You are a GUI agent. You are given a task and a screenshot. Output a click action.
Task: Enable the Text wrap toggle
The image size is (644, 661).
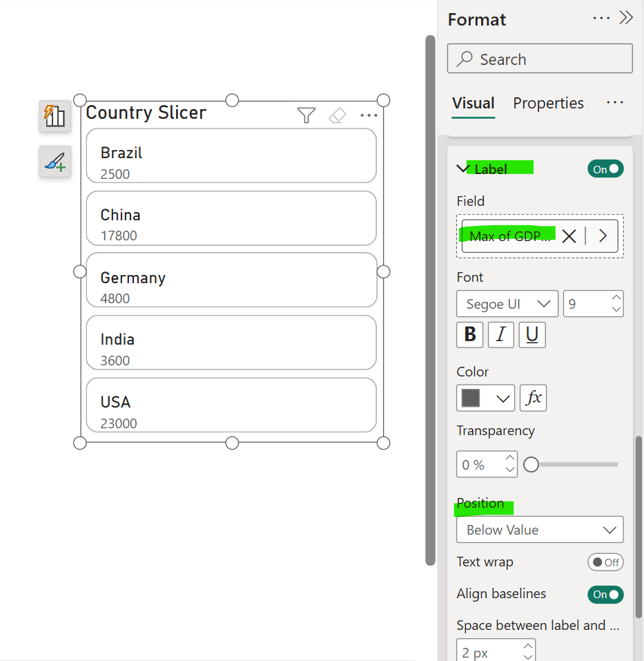605,562
